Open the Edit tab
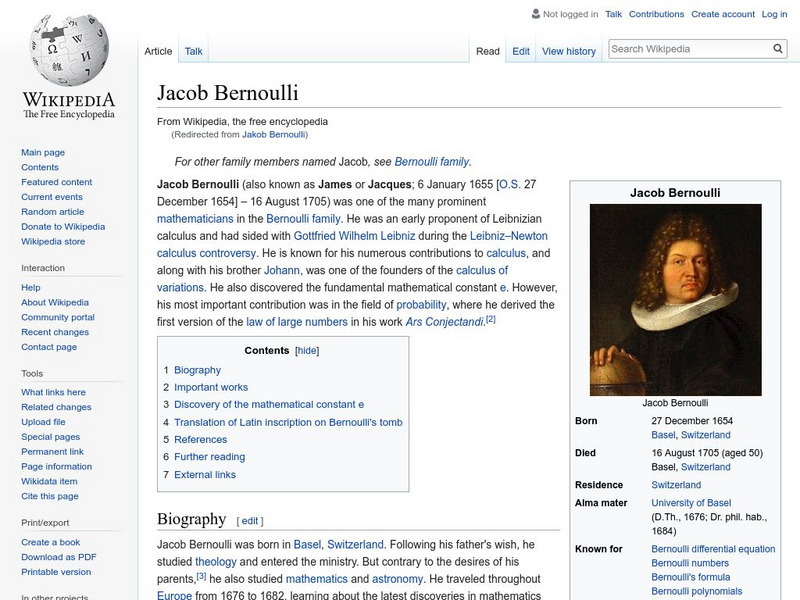Screen dimensions: 800x600 520,51
